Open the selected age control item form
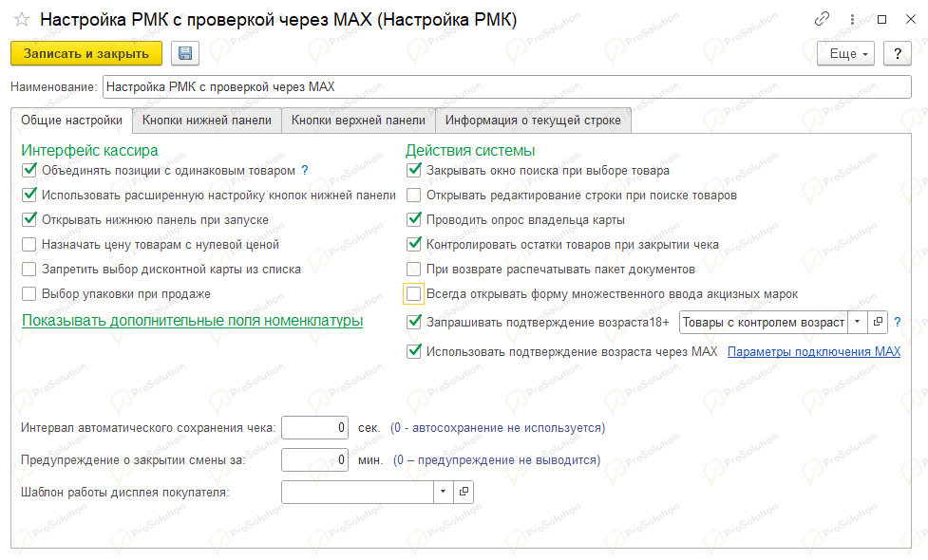This screenshot has width=928, height=560. 878,322
